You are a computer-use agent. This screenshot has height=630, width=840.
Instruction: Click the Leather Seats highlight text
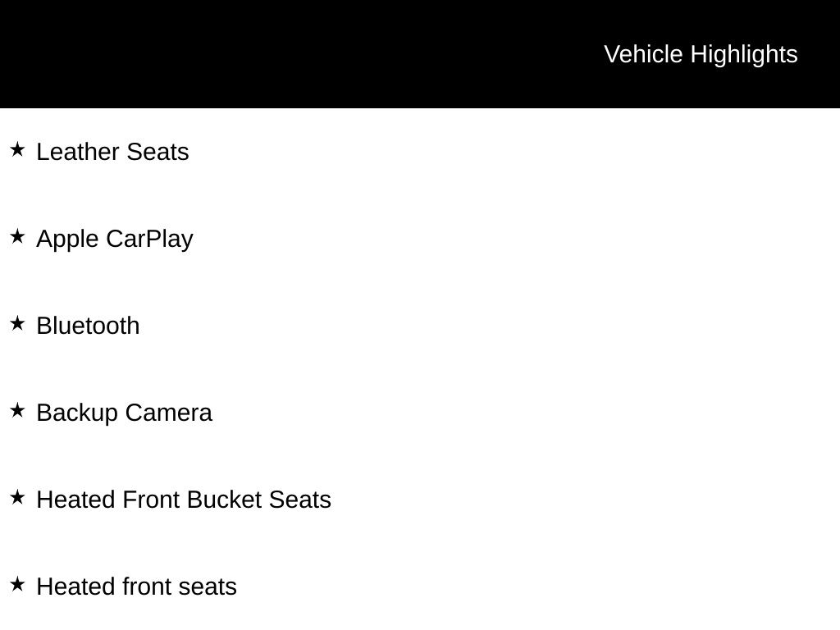[112, 152]
